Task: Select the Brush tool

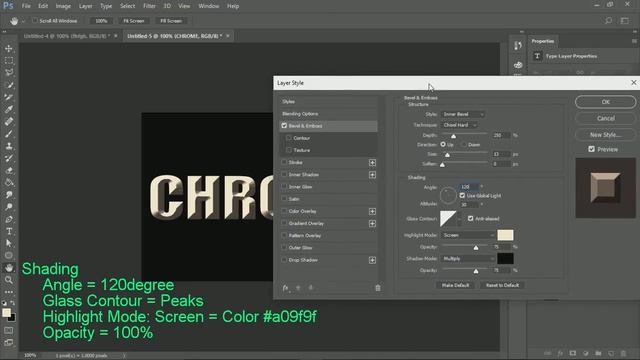Action: 9,134
